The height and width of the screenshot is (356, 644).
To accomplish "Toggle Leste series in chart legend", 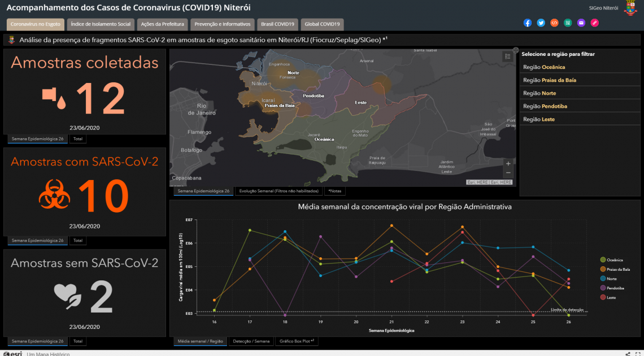I will (x=611, y=297).
